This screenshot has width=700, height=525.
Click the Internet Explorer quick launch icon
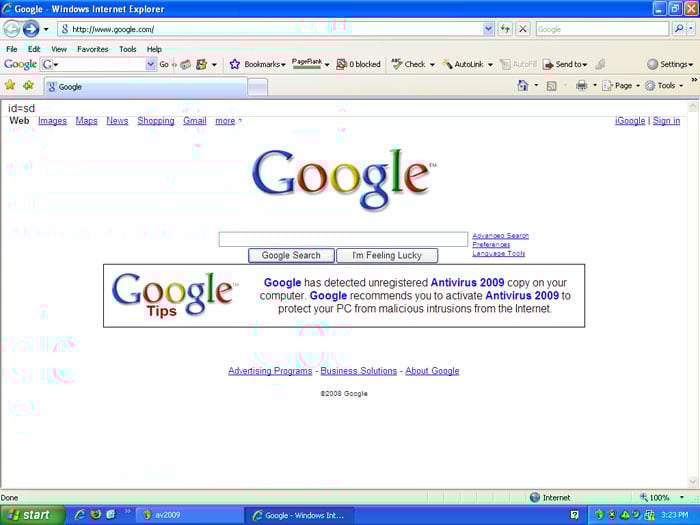tap(79, 515)
